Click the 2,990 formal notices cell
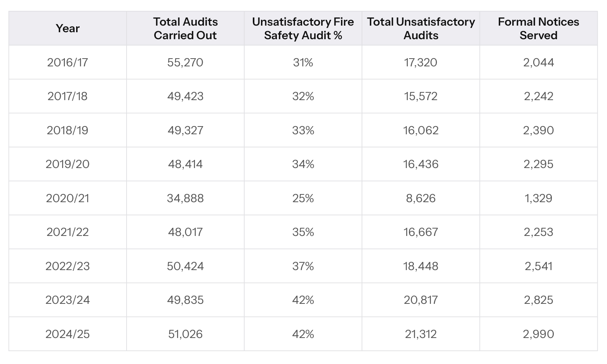 coord(538,334)
